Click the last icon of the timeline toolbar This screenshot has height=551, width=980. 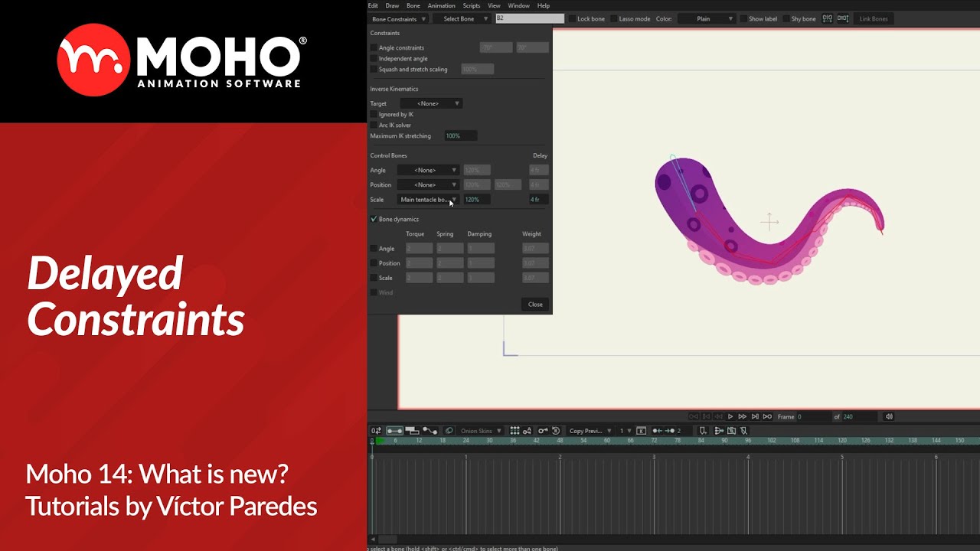743,431
